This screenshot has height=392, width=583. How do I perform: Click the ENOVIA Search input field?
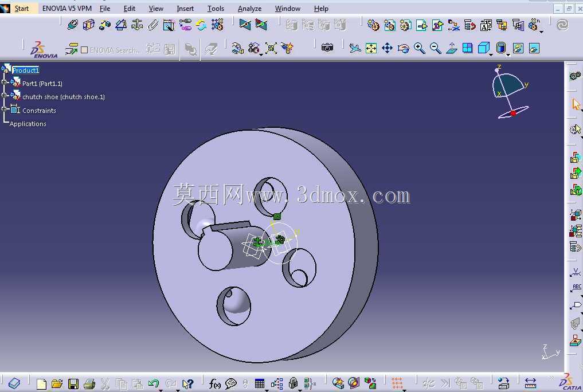pyautogui.click(x=115, y=50)
